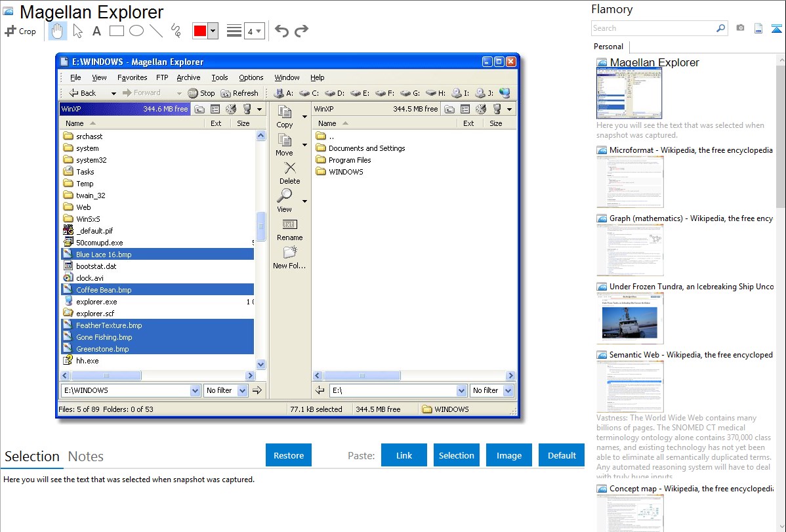Open the Semantic Web snapshot title
Screen dimensions: 786x532
pyautogui.click(x=691, y=354)
